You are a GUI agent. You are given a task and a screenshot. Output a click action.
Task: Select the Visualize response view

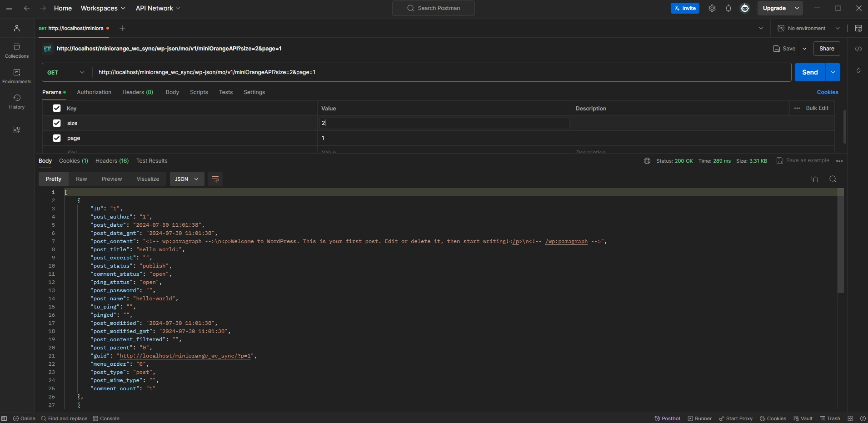pos(148,179)
